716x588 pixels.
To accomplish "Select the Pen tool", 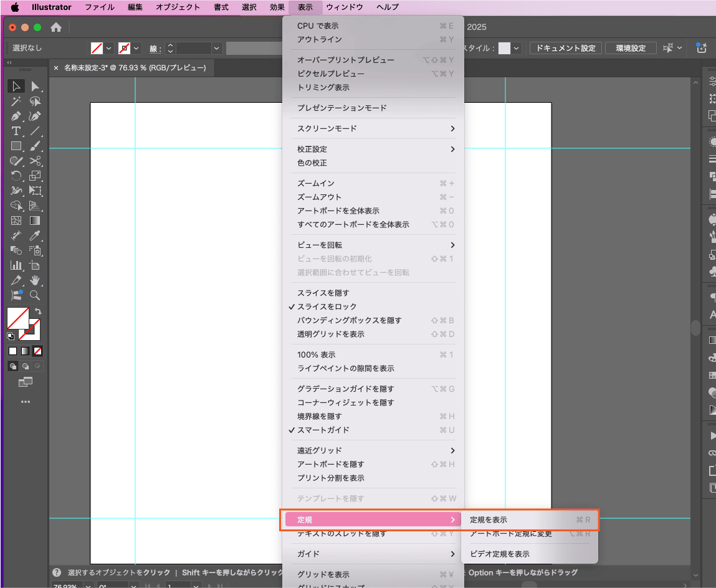I will 16,116.
